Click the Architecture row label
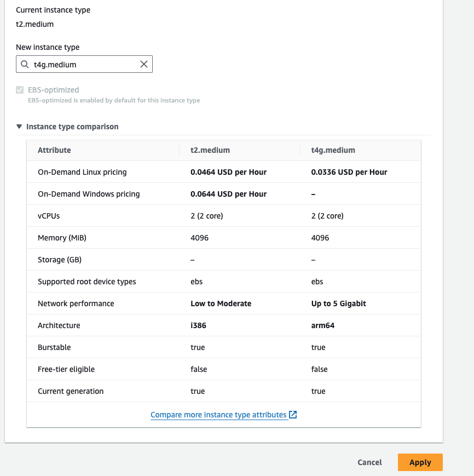The width and height of the screenshot is (474, 476). coord(59,325)
